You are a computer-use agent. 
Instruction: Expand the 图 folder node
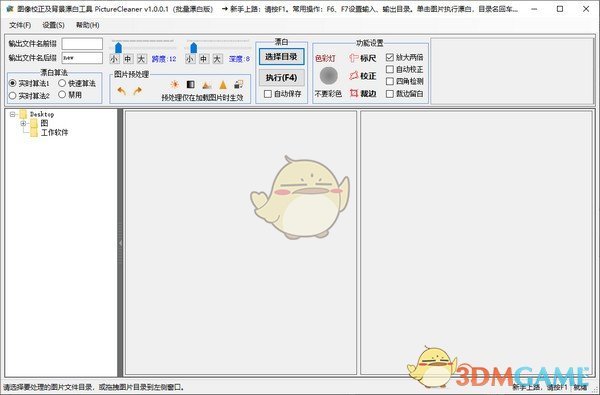pos(23,123)
